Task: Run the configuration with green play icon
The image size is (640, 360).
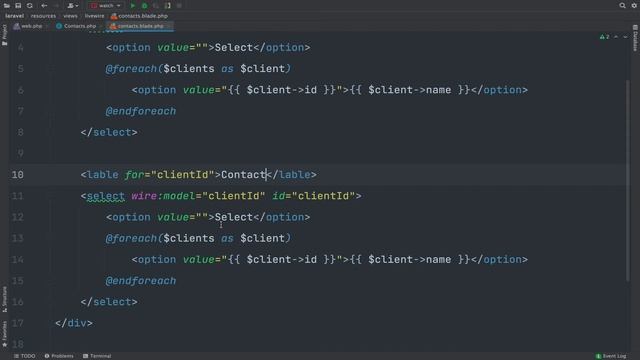Action: click(x=133, y=6)
